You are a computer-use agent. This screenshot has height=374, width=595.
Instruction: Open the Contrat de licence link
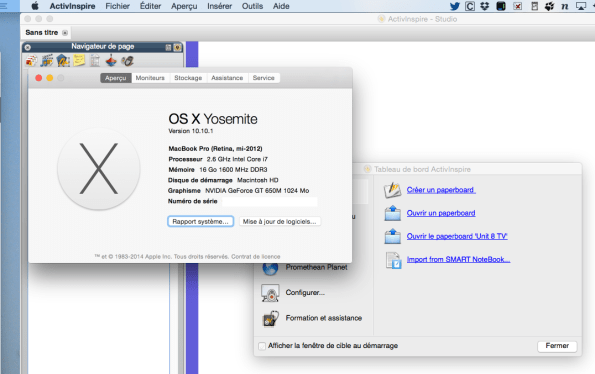pos(256,257)
